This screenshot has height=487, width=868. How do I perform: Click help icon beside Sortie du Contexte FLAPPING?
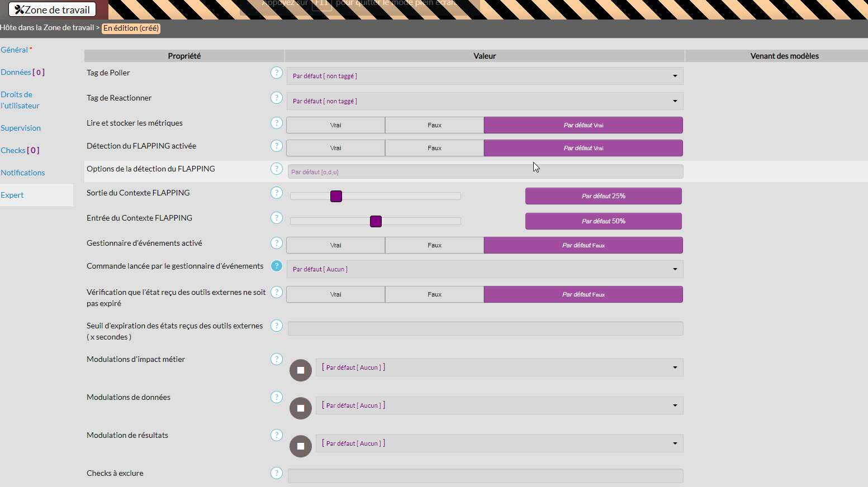click(277, 193)
